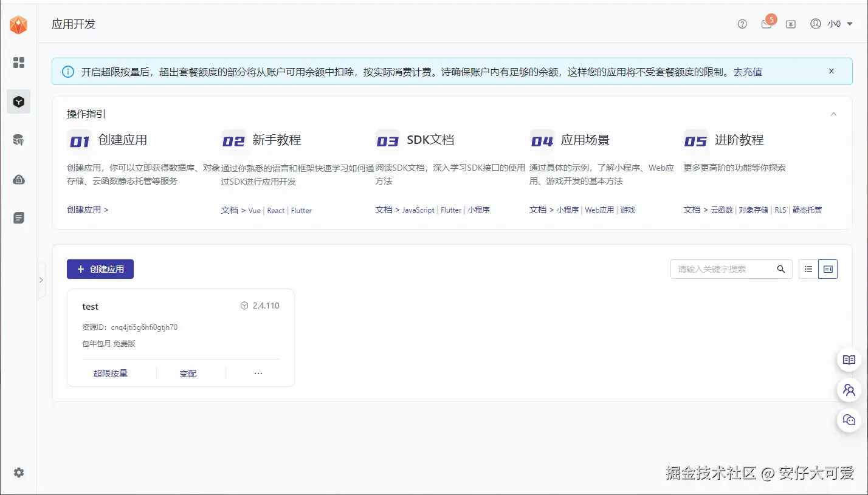868x495 pixels.
Task: Open the JavaScript SDK docs link
Action: [418, 210]
